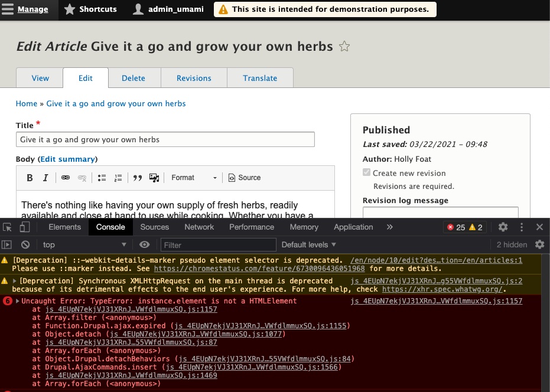Viewport: 550px width, 392px height.
Task: View HTML with the Source button
Action: tap(244, 178)
